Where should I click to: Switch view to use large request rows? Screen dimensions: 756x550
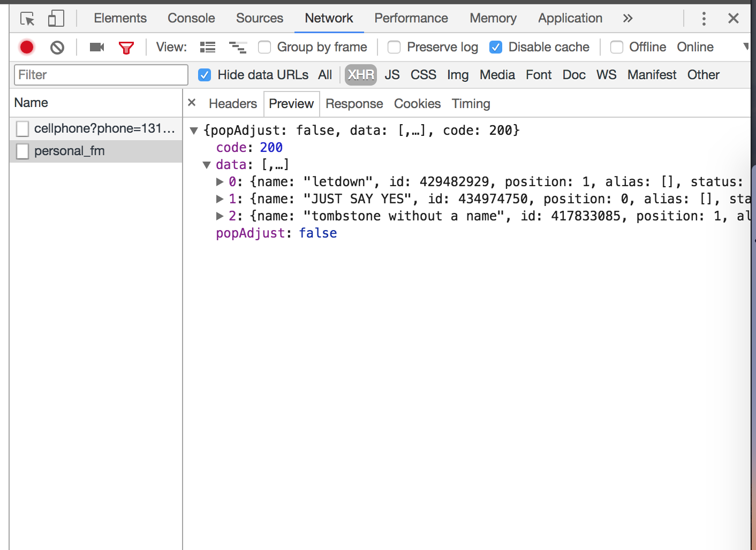[x=208, y=47]
